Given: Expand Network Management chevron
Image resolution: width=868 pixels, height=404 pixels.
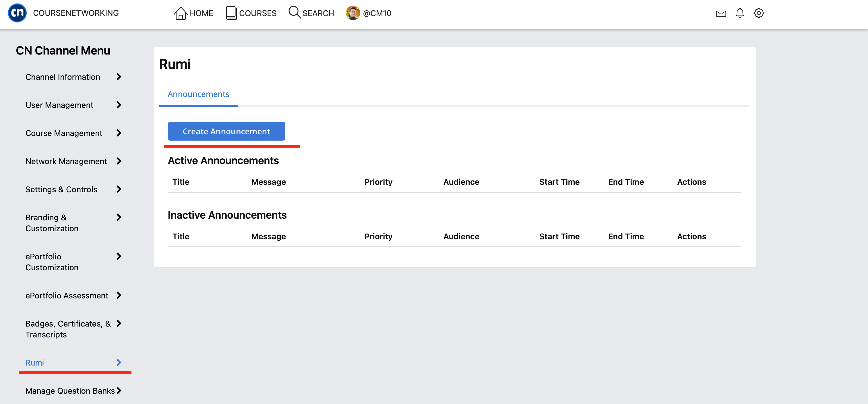Looking at the screenshot, I should [x=119, y=161].
